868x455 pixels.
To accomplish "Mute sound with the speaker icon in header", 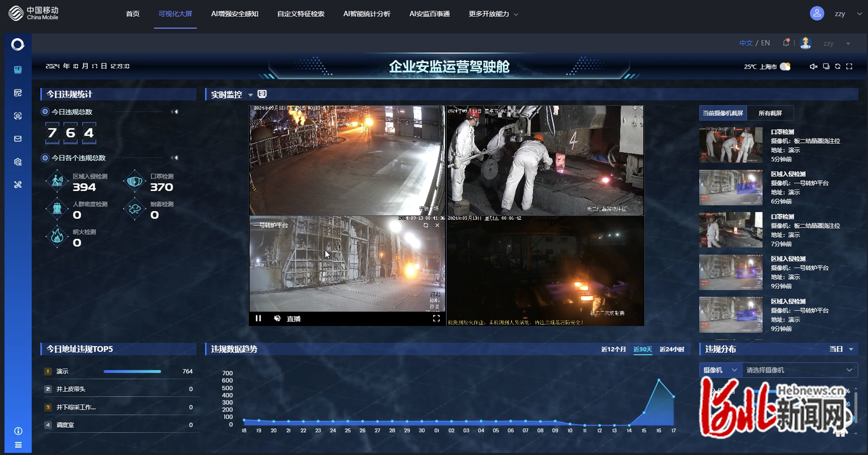I will pyautogui.click(x=813, y=66).
